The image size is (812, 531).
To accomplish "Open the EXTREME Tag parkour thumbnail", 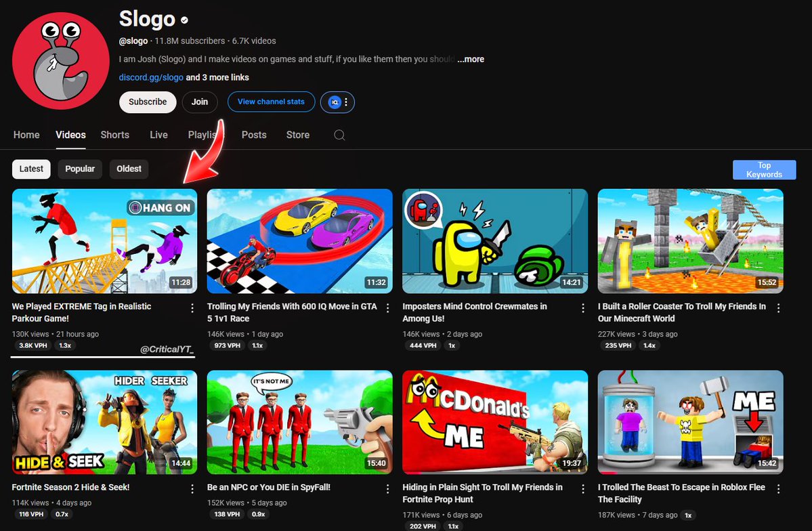I will coord(104,241).
